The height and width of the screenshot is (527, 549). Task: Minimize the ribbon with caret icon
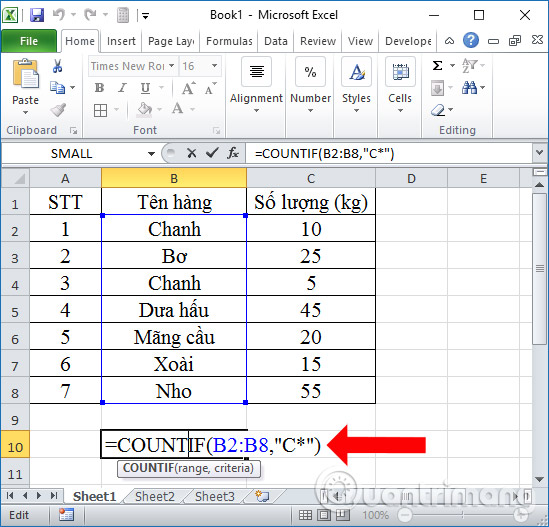click(x=450, y=41)
